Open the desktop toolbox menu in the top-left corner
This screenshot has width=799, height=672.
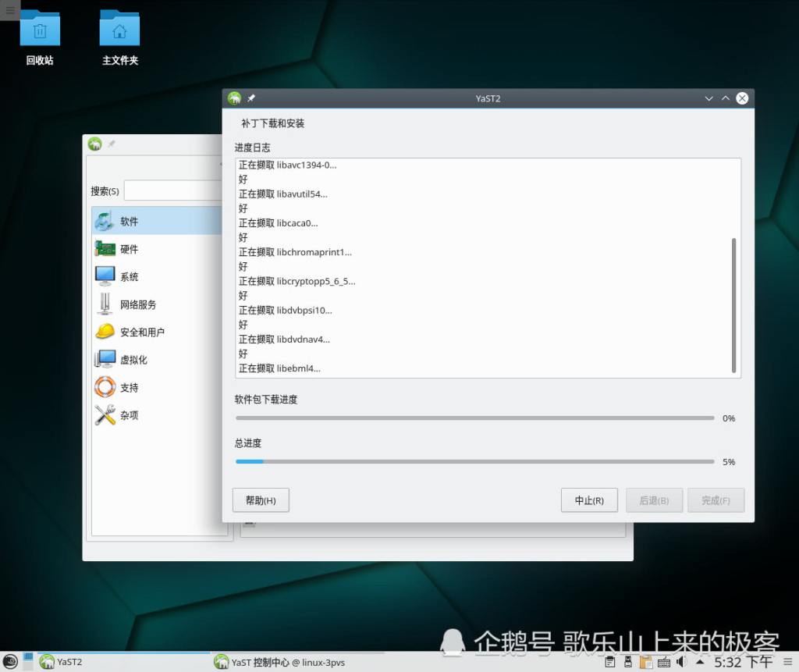click(9, 9)
